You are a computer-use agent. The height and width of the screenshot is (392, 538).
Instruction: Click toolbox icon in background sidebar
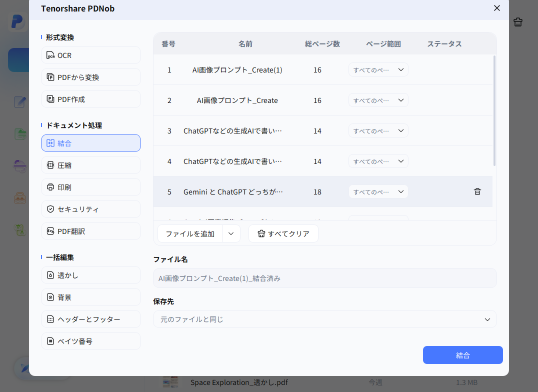[x=20, y=198]
